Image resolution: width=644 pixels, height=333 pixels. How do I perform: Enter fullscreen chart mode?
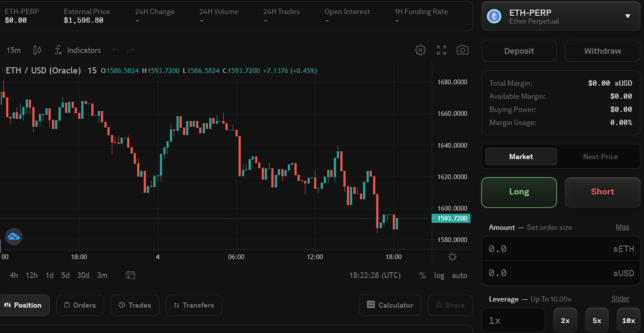click(442, 50)
